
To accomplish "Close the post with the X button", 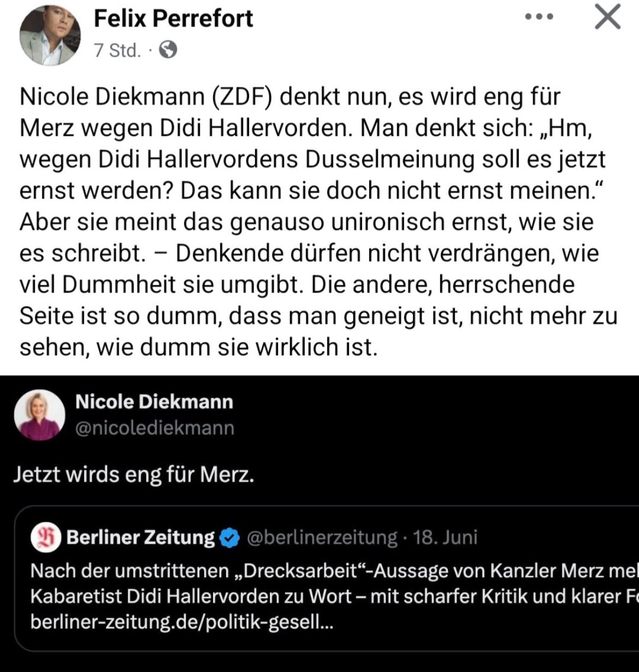I will click(607, 18).
